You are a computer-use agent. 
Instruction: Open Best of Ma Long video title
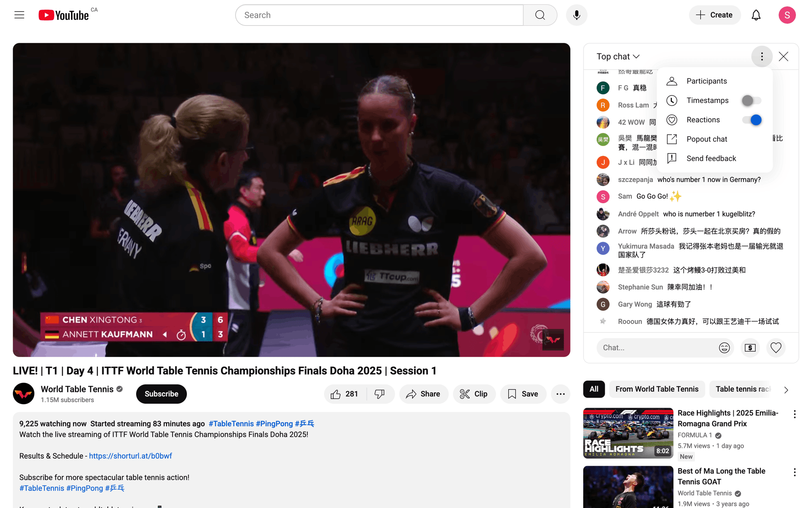(721, 476)
